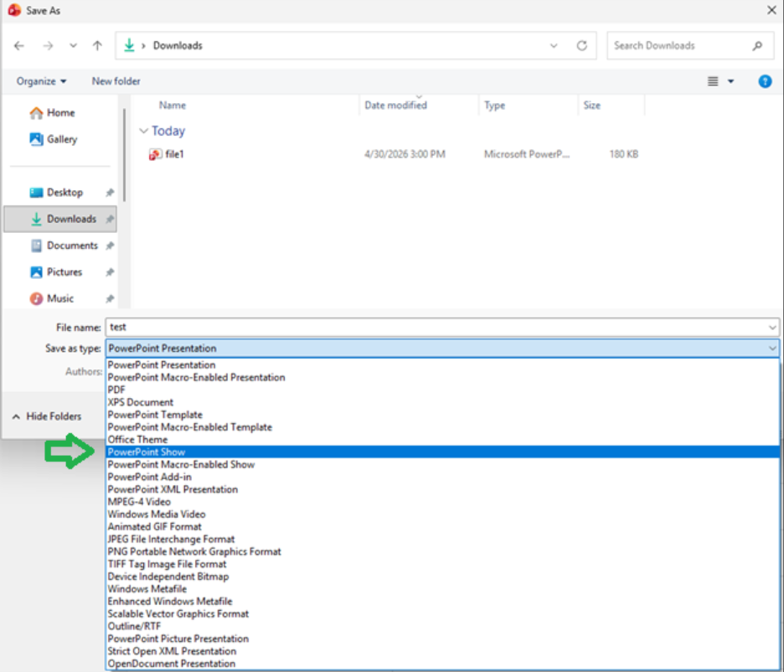Image resolution: width=784 pixels, height=672 pixels.
Task: Sort by Name column header
Action: [x=173, y=106]
